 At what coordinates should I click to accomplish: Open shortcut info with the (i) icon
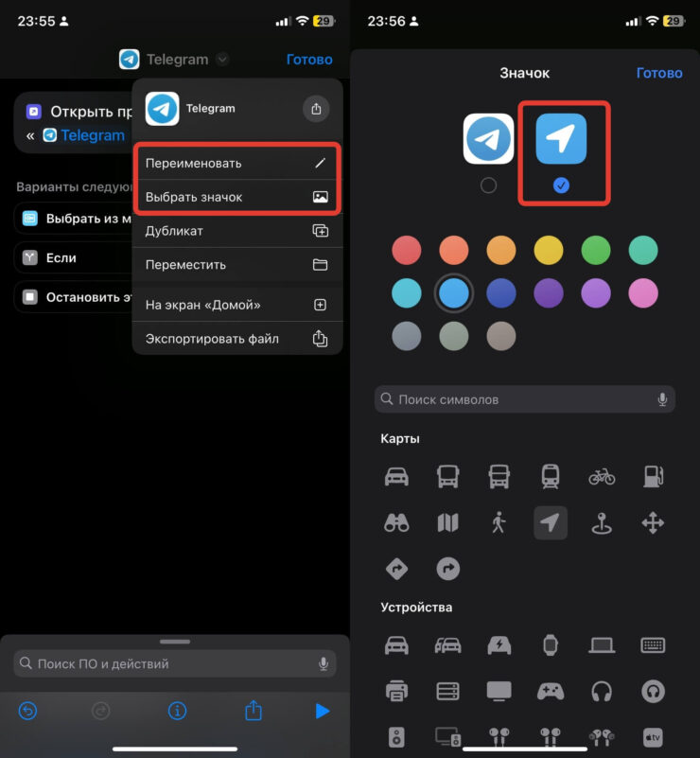point(176,711)
